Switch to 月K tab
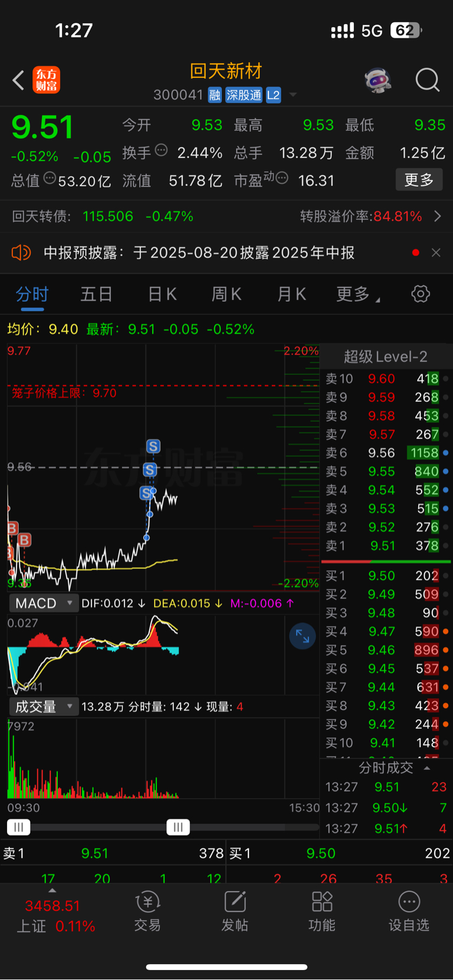The height and width of the screenshot is (980, 453). click(292, 294)
